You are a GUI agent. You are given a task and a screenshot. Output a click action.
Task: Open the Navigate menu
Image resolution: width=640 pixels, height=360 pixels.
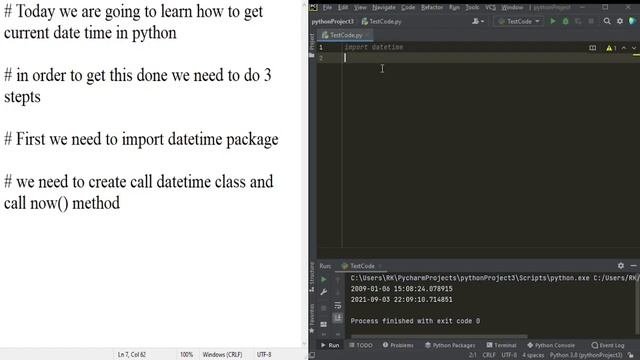click(x=384, y=7)
